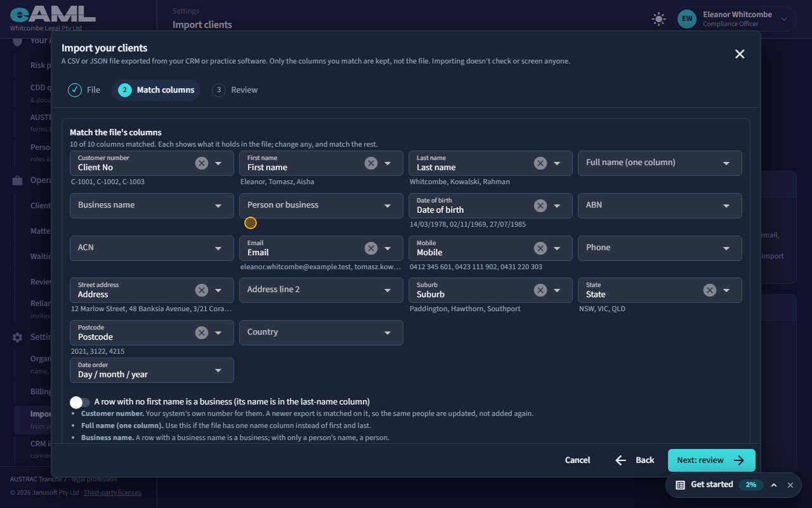Go to the Review step
The image size is (812, 508).
point(235,90)
